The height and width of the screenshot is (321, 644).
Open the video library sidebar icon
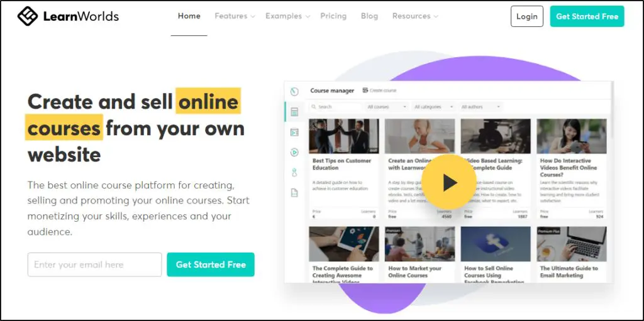tap(294, 132)
